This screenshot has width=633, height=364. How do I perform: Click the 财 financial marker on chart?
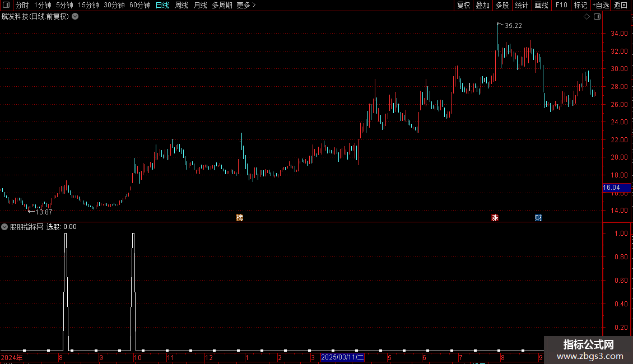click(538, 218)
